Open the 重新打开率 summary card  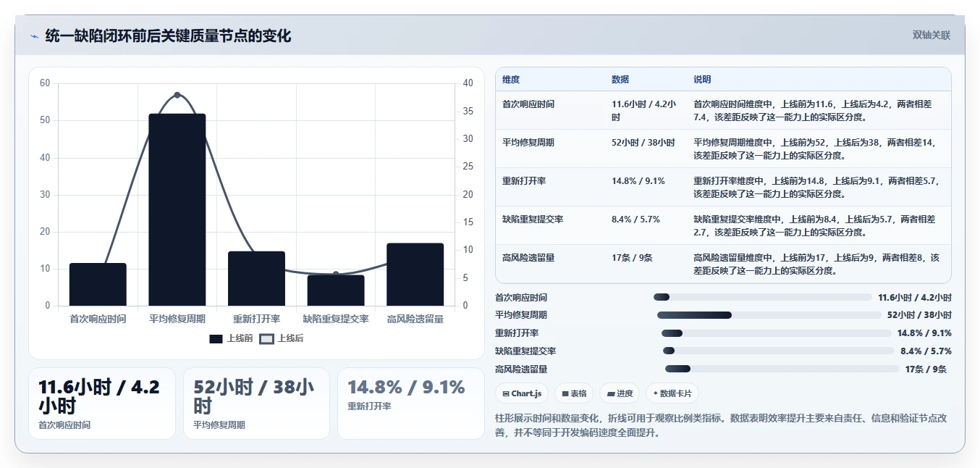coord(411,404)
